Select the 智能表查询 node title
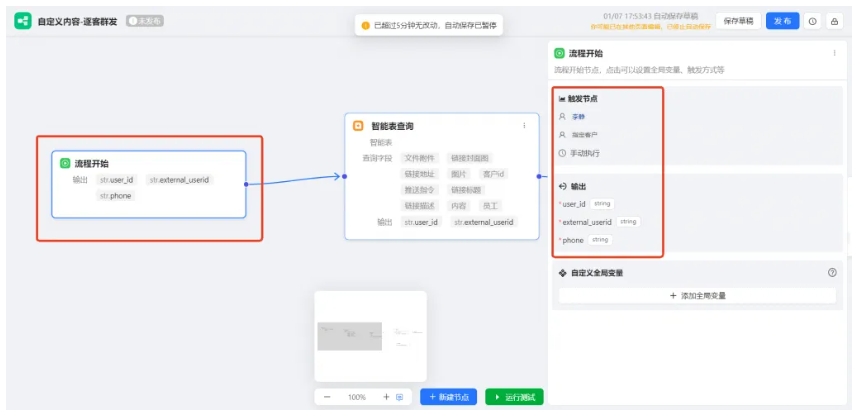This screenshot has width=861, height=416. (393, 126)
